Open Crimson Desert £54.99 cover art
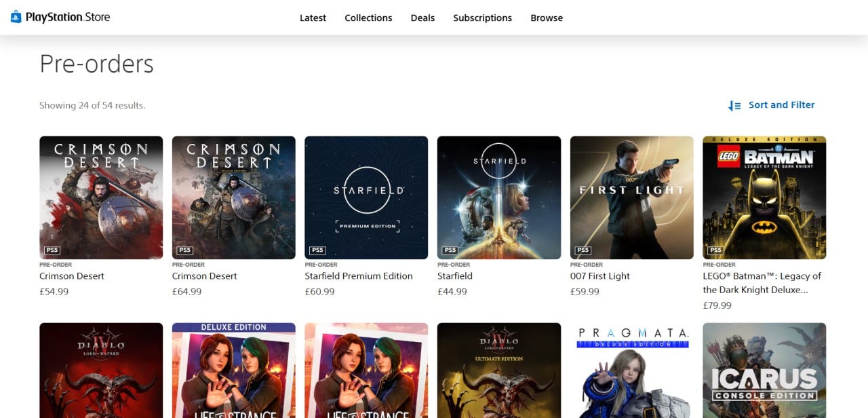The image size is (868, 418). [x=101, y=197]
